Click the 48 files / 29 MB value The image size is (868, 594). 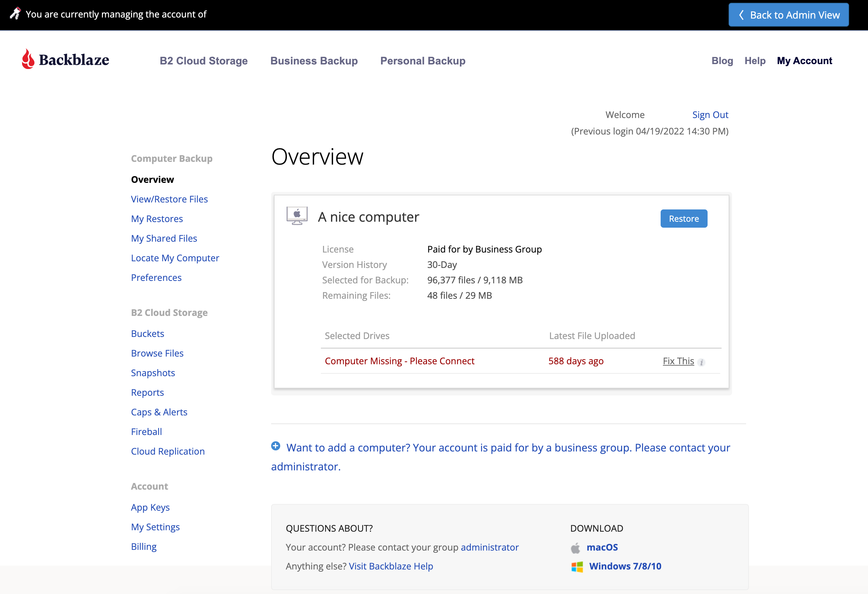click(x=460, y=295)
